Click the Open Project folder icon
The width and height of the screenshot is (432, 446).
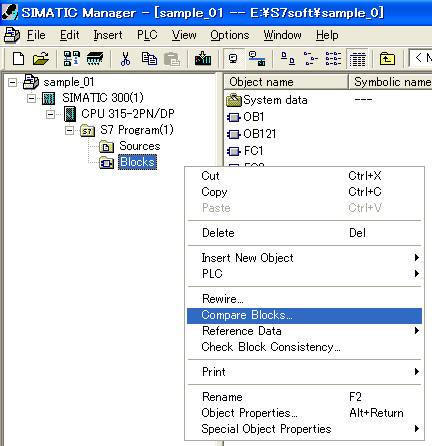click(x=41, y=59)
